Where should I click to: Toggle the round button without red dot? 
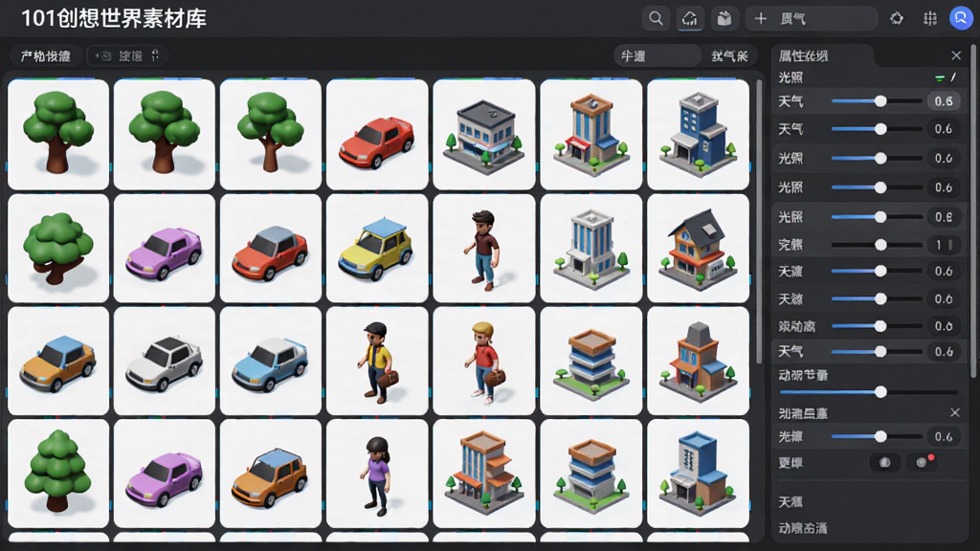click(x=885, y=462)
